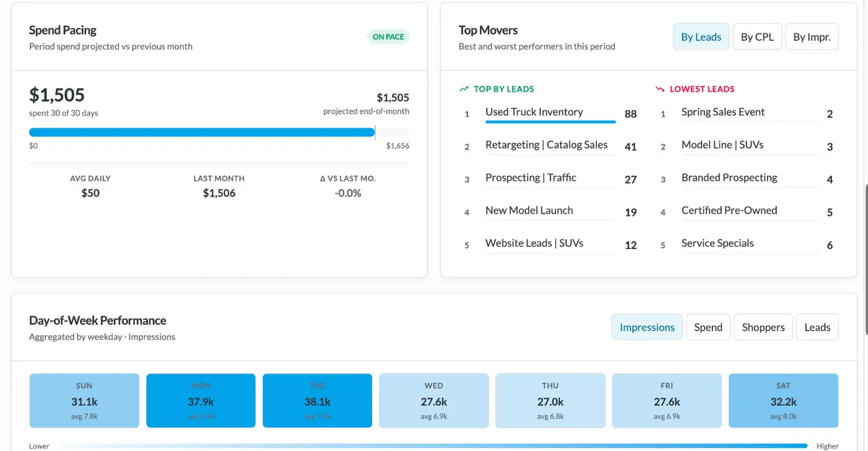Select the Impressions tab in Day-of-Week Performance
This screenshot has height=451, width=868.
[647, 327]
